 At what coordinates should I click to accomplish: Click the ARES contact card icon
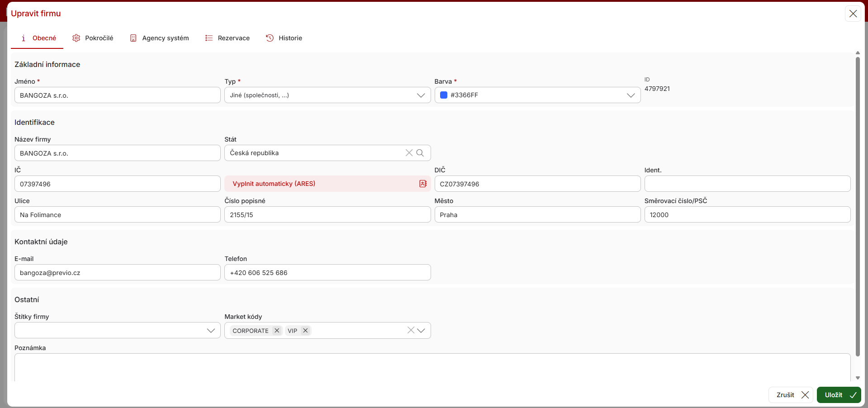(422, 184)
